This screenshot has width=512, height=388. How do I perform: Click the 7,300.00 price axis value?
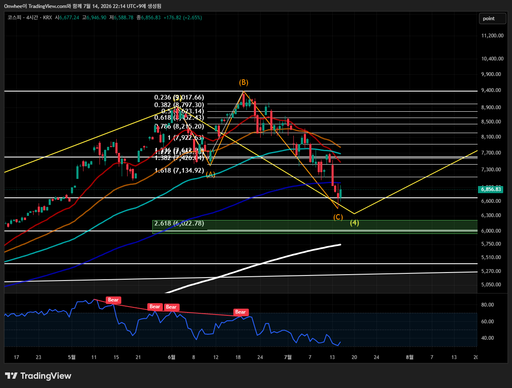491,169
